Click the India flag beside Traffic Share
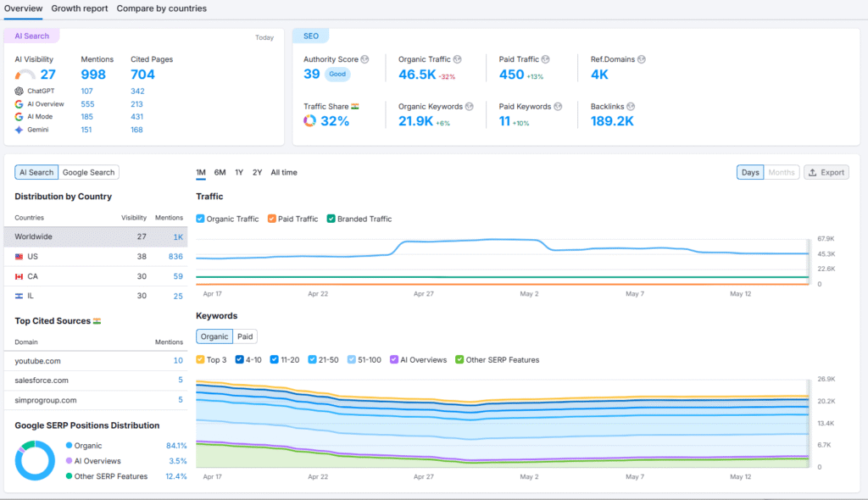Image resolution: width=868 pixels, height=500 pixels. (x=355, y=106)
